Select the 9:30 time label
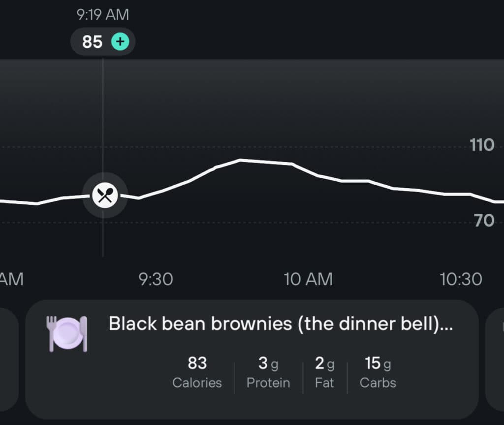 click(156, 279)
